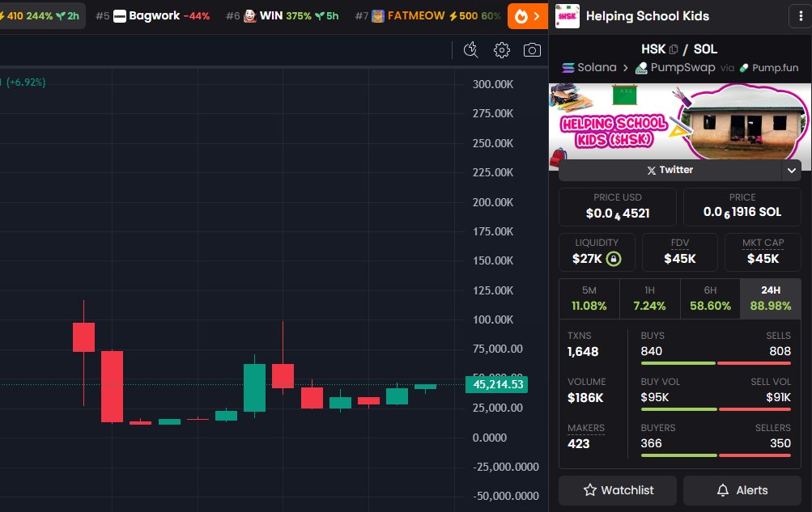Open trending #5 Bagwork token
The width and height of the screenshot is (812, 512).
point(153,16)
